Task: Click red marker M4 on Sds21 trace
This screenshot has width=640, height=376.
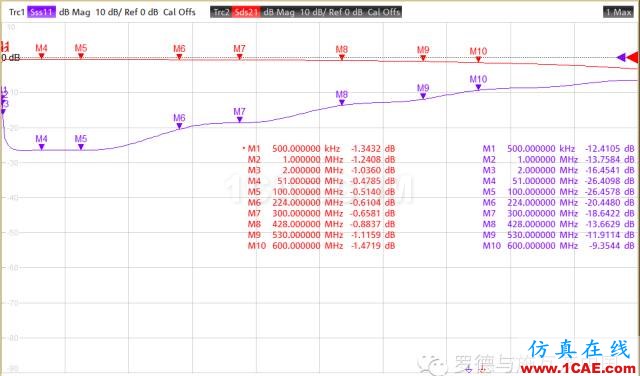Action: click(41, 56)
